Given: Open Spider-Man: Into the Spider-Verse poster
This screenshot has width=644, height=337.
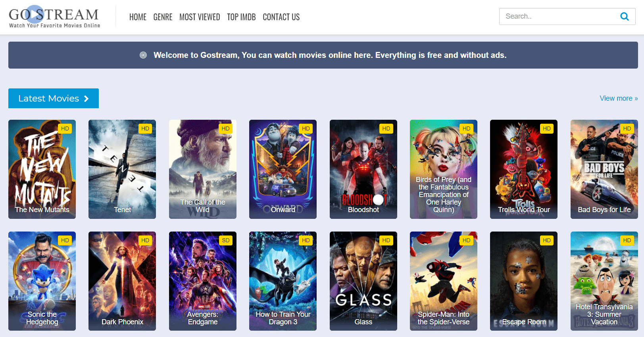Looking at the screenshot, I should coord(444,281).
